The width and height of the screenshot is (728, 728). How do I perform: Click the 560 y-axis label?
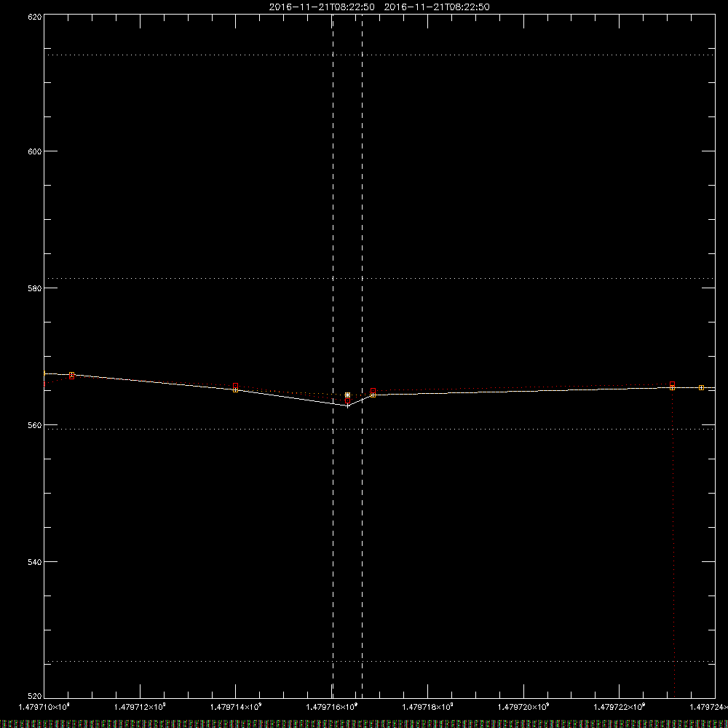click(35, 425)
